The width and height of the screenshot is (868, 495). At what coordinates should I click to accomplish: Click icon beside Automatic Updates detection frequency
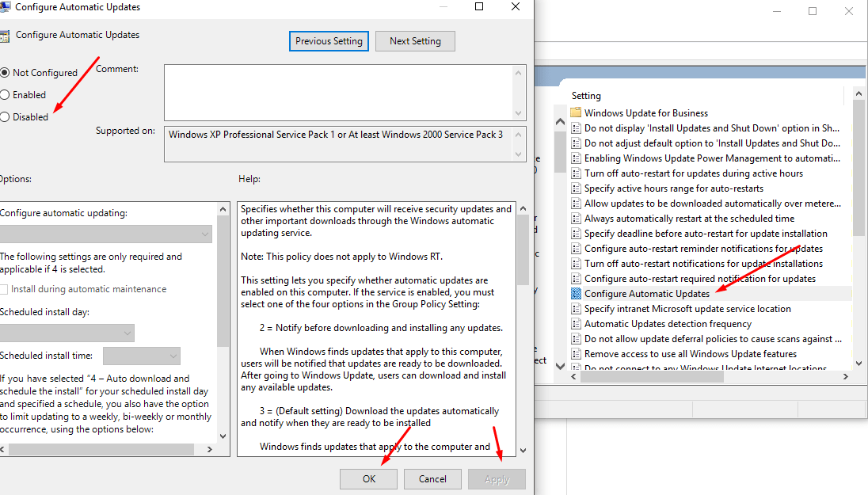(576, 324)
